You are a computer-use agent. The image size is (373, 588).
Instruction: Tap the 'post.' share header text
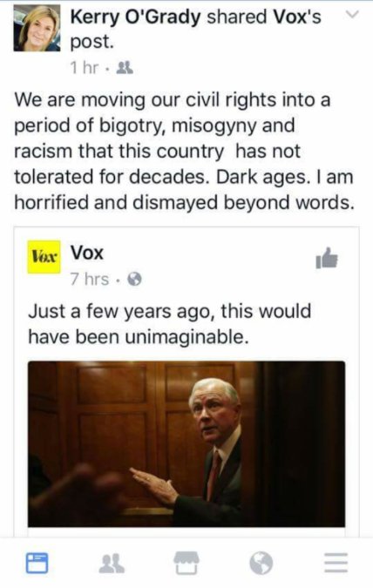[x=92, y=42]
